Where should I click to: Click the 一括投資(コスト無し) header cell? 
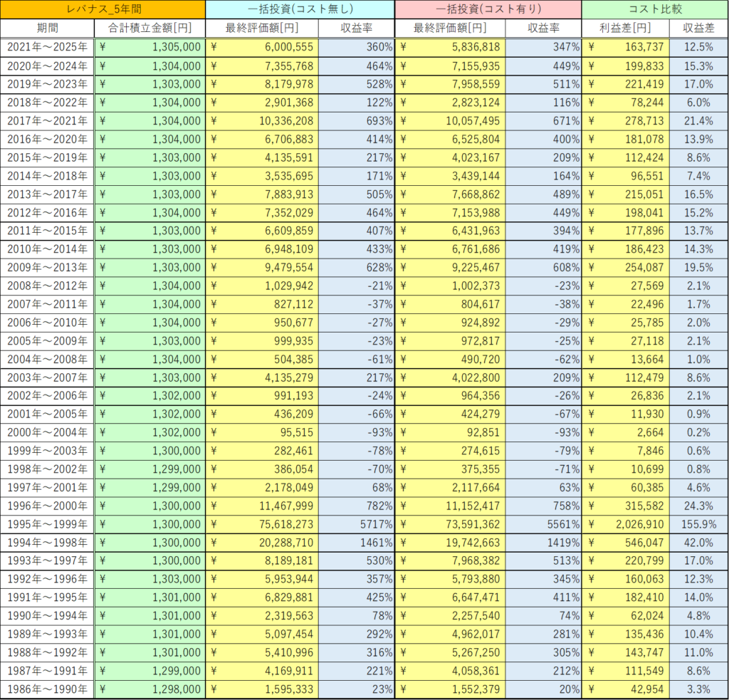point(300,9)
